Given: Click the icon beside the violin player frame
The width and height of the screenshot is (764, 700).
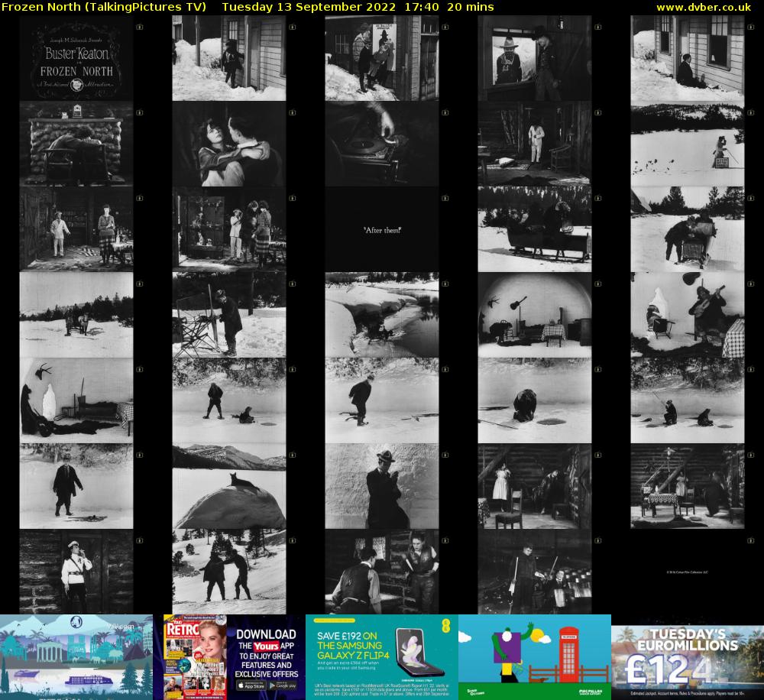Looking at the screenshot, I should pos(598,540).
